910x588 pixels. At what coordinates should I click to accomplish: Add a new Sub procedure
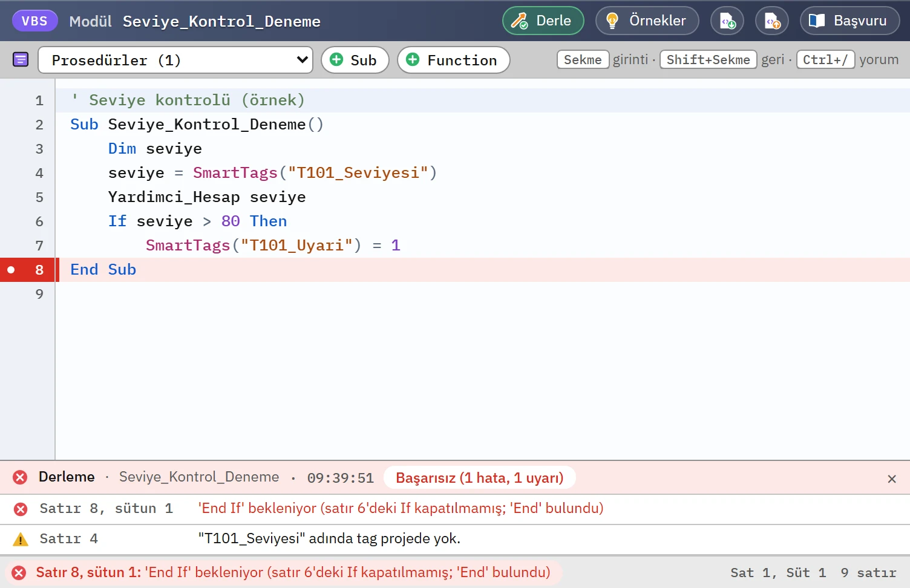pos(355,60)
